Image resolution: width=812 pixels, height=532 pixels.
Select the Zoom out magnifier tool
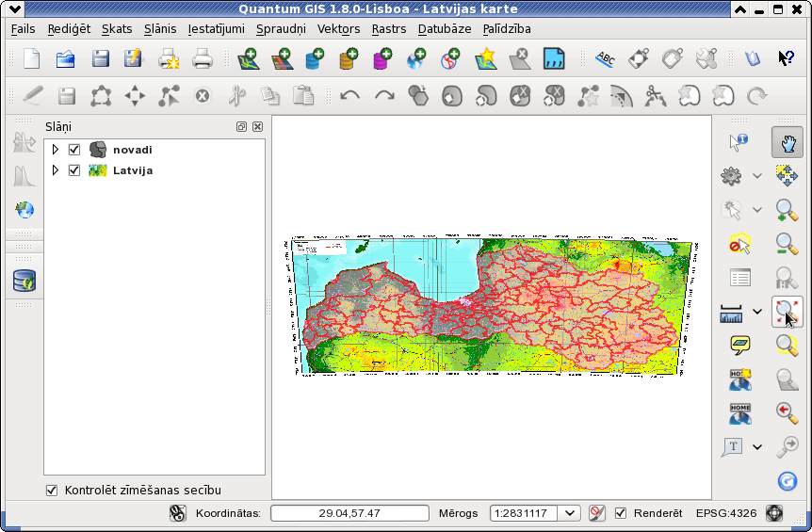click(x=787, y=244)
